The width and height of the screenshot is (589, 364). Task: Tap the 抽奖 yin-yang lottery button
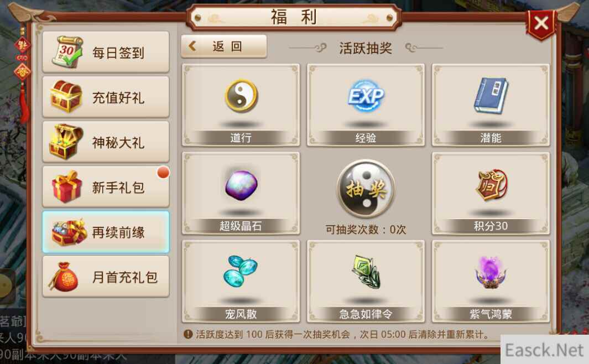366,189
